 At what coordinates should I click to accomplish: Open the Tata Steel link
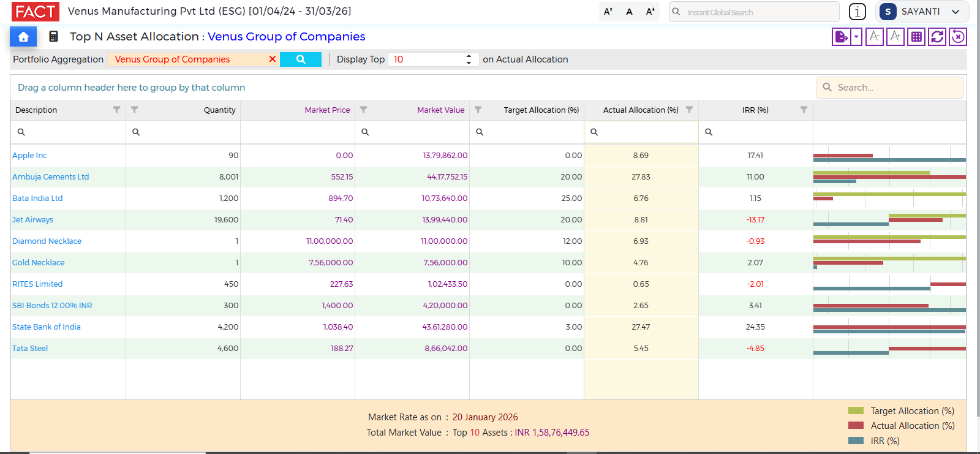pos(30,349)
